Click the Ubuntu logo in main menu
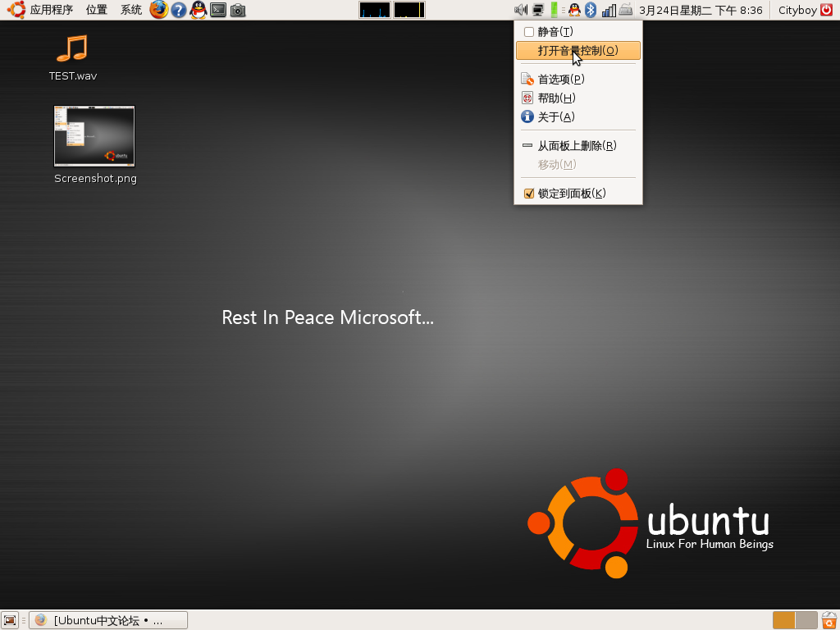The image size is (840, 630). [16, 10]
